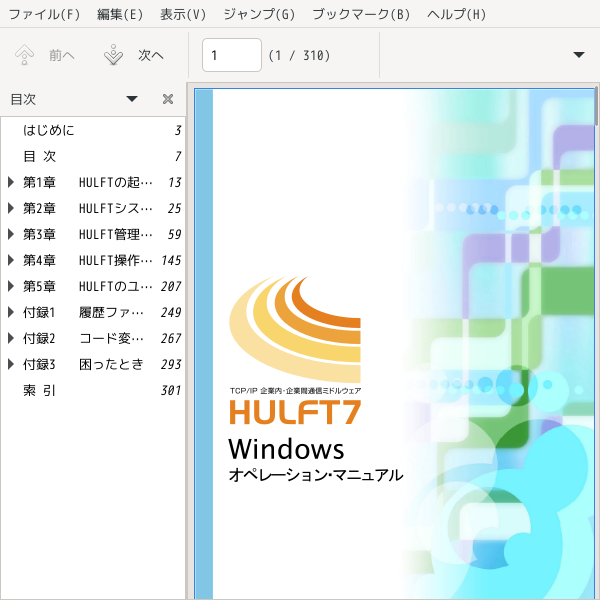This screenshot has width=600, height=600.
Task: Open the 目次 sidebar selector dropdown
Action: (132, 99)
